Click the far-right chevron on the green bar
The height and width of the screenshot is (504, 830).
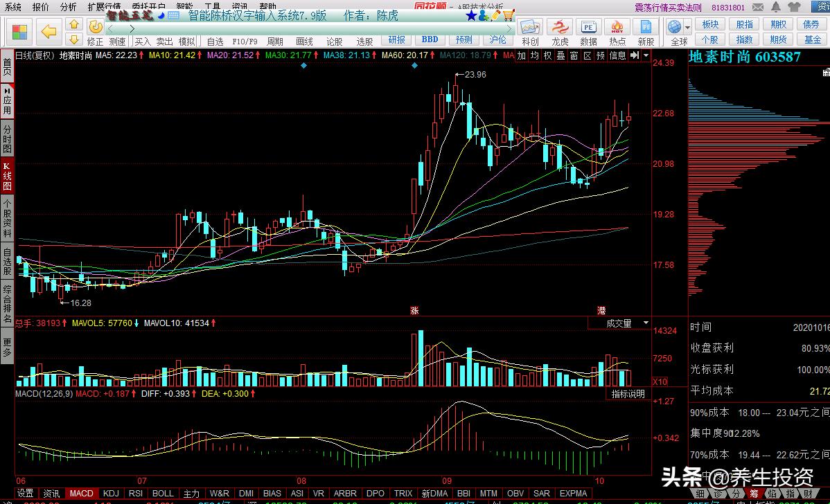509,28
